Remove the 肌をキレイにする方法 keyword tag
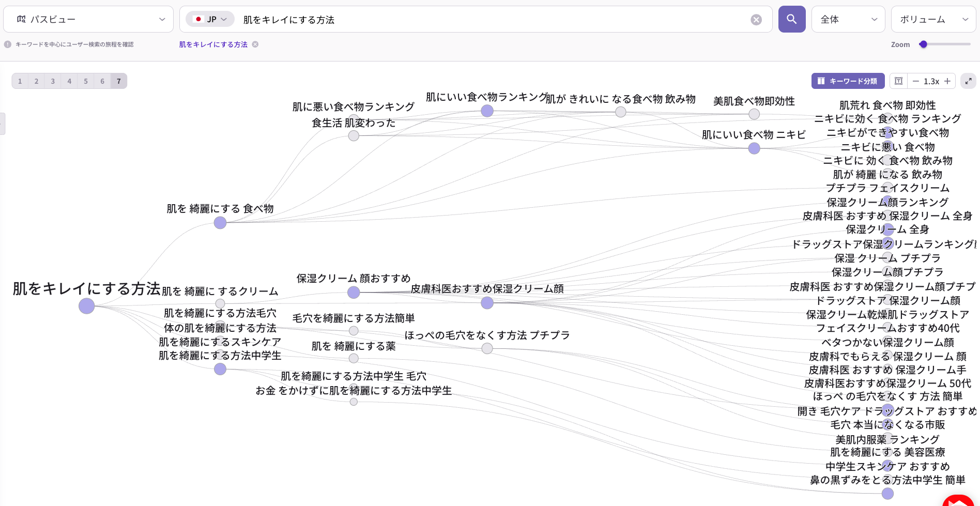The width and height of the screenshot is (980, 506). coord(255,44)
